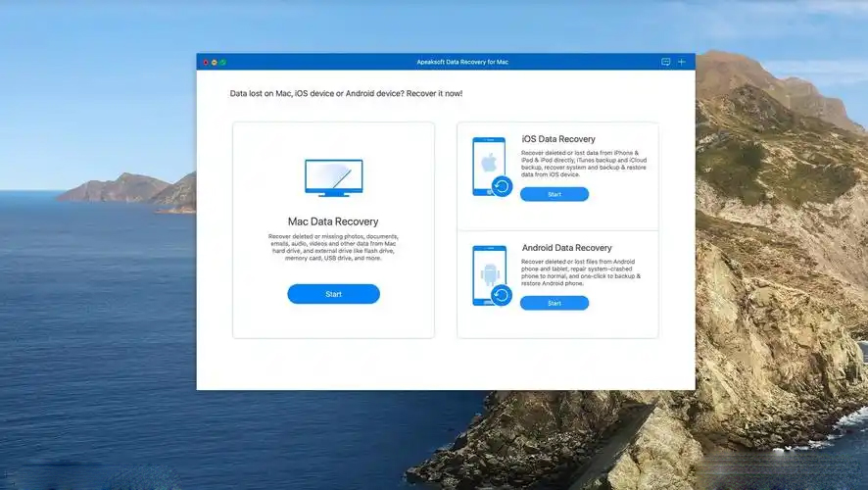Click the 'iOS Data Recovery' heading
Image resolution: width=868 pixels, height=490 pixels.
click(558, 139)
